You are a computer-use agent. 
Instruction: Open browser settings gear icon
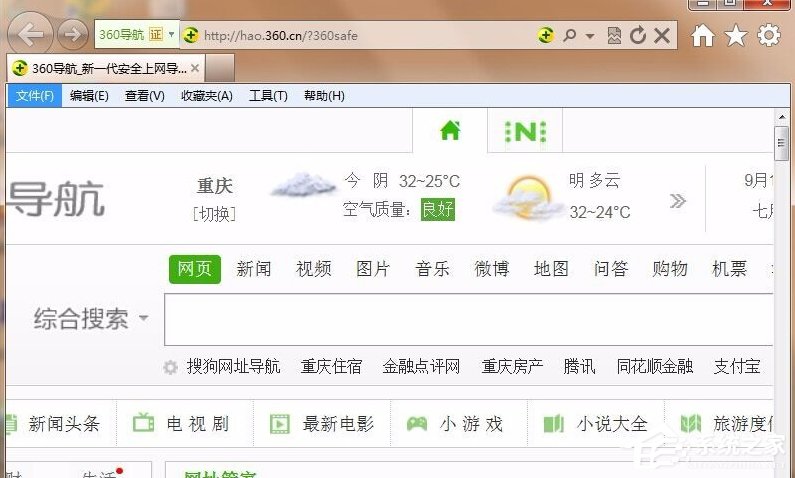[x=768, y=36]
